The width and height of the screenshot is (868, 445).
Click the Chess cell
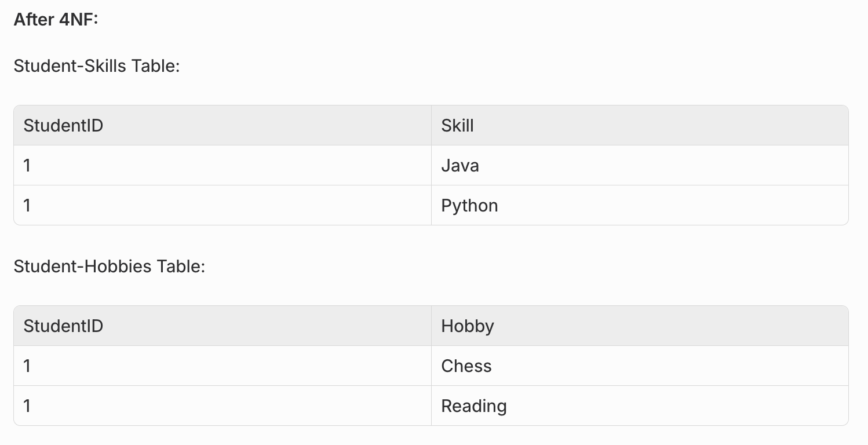(x=466, y=366)
